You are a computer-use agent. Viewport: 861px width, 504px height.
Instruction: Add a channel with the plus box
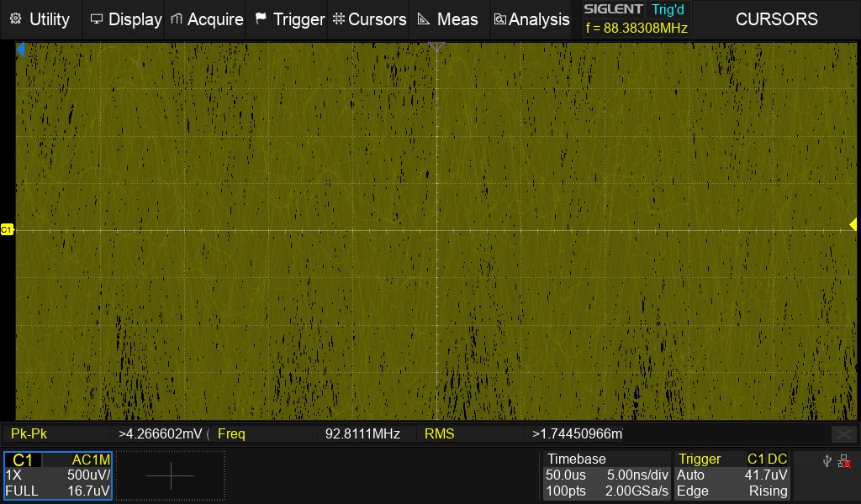click(170, 475)
